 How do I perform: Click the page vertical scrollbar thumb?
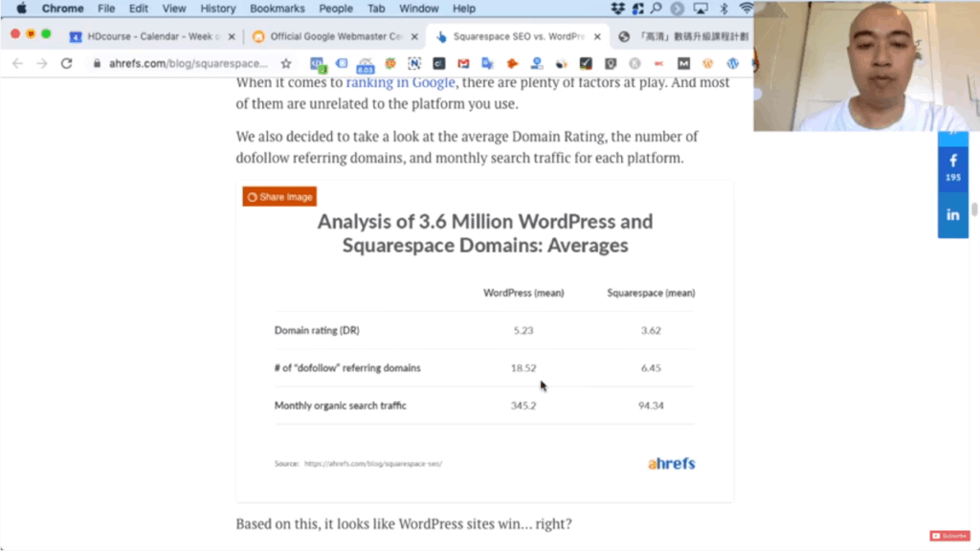[x=973, y=209]
